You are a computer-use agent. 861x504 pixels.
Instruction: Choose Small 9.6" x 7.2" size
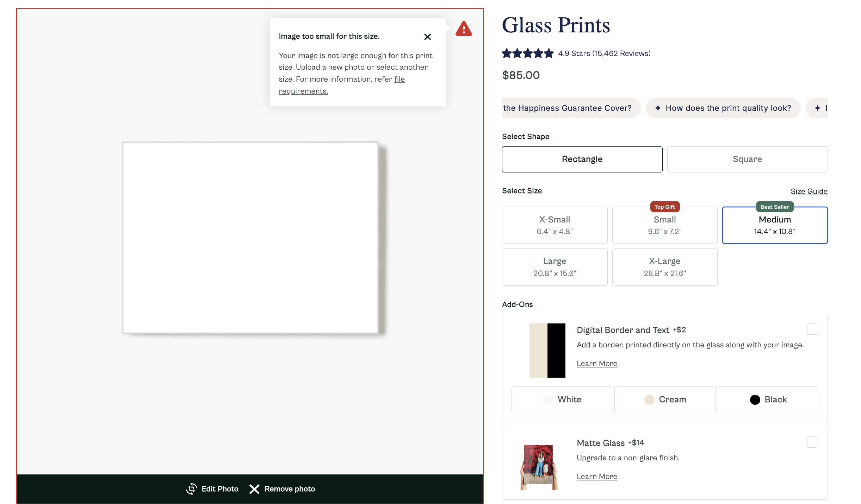(x=664, y=225)
